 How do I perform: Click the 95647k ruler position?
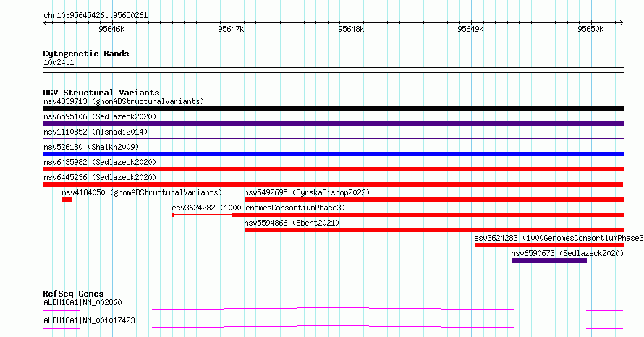(231, 29)
